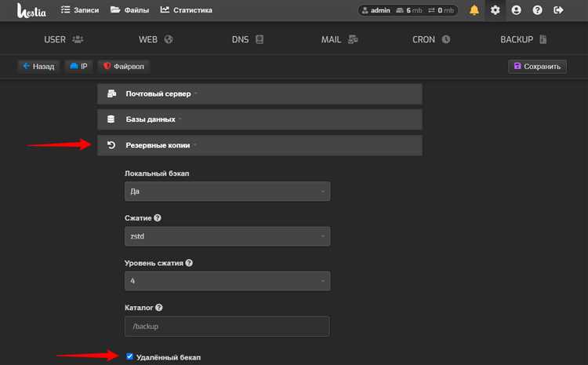
Task: Open Записи in the top menu
Action: [80, 10]
